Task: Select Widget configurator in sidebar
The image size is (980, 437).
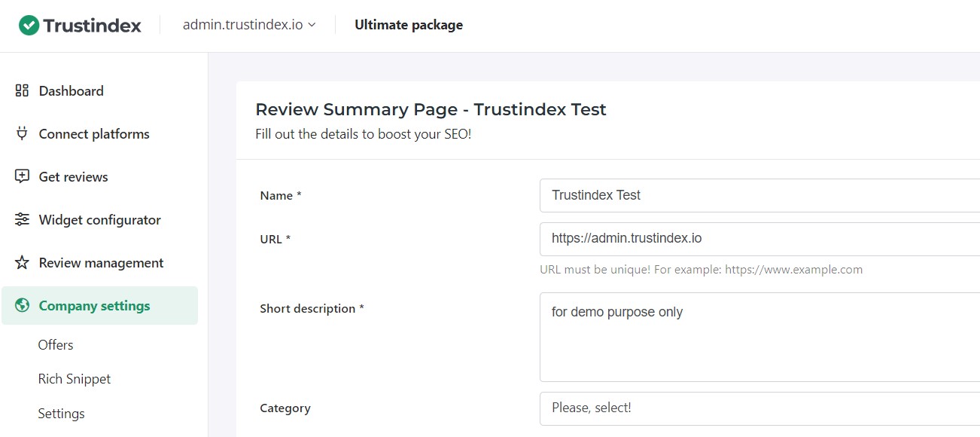Action: point(99,219)
